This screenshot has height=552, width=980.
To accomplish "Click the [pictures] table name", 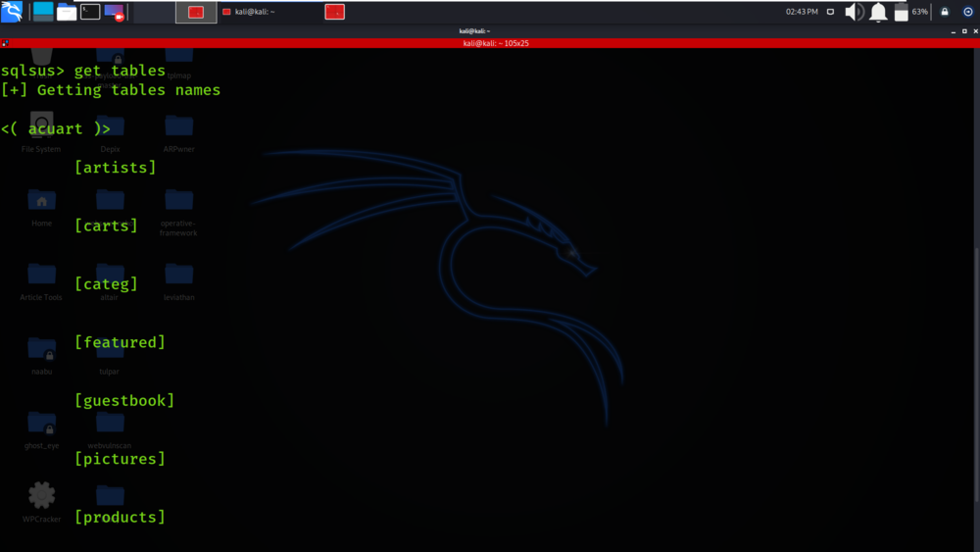I will point(120,459).
